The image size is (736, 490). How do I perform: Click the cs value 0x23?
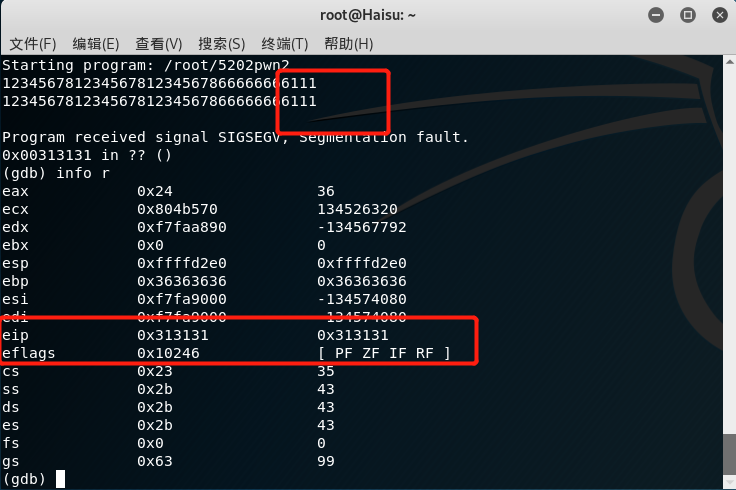point(154,371)
